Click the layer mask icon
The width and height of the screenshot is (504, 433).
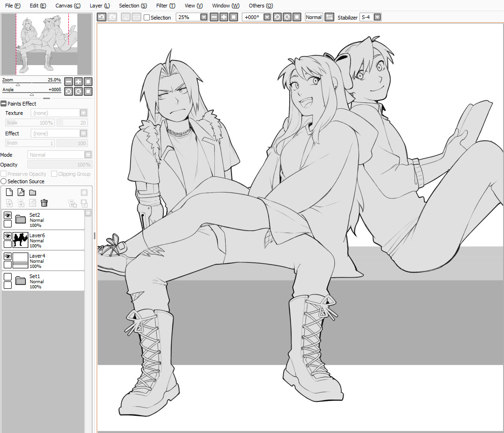(84, 192)
